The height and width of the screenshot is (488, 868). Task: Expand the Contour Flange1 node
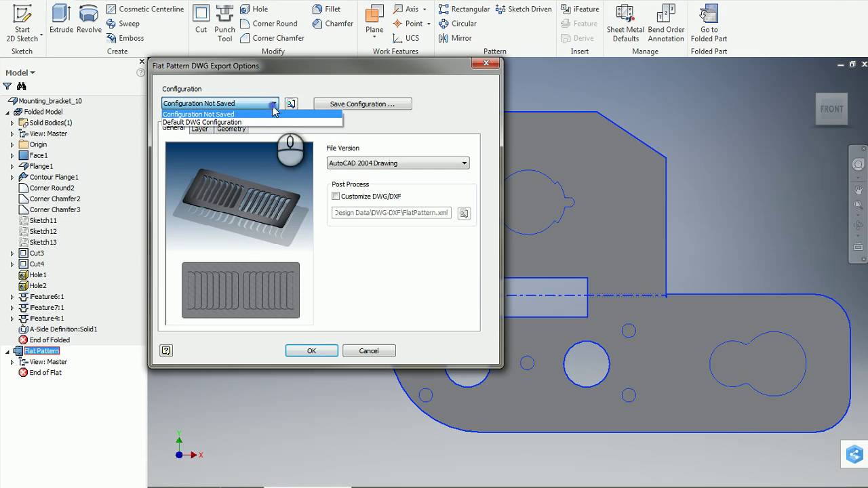pyautogui.click(x=12, y=177)
